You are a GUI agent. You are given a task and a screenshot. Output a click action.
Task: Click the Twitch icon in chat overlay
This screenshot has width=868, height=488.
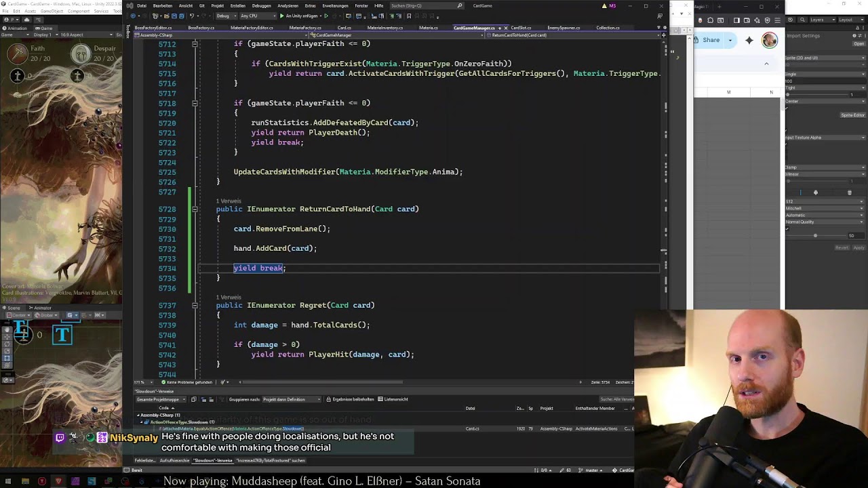click(60, 438)
